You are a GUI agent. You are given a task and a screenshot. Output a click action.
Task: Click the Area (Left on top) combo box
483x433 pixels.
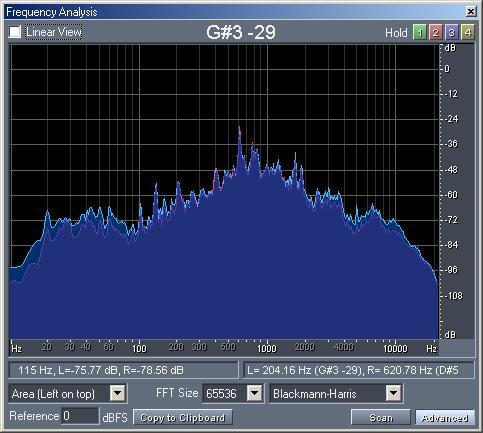coord(67,394)
